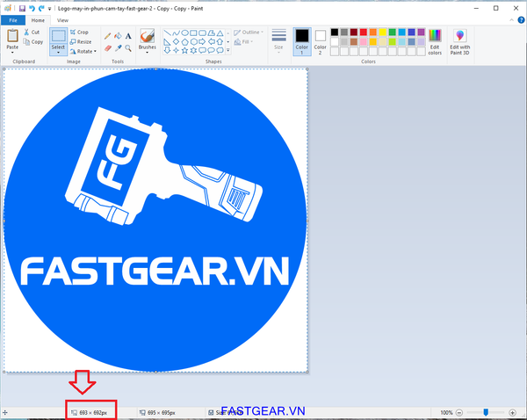The image size is (527, 420).
Task: Click Edit with Paint 3D
Action: coord(459,41)
